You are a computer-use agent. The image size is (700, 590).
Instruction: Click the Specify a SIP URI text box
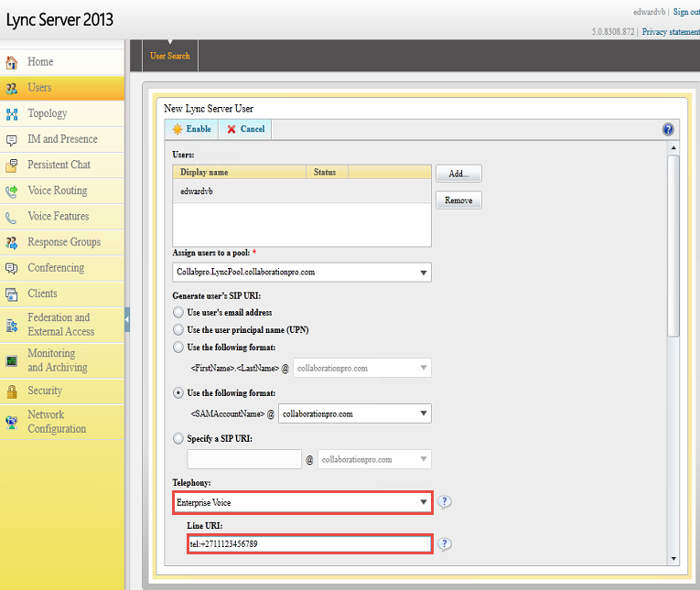pyautogui.click(x=244, y=459)
